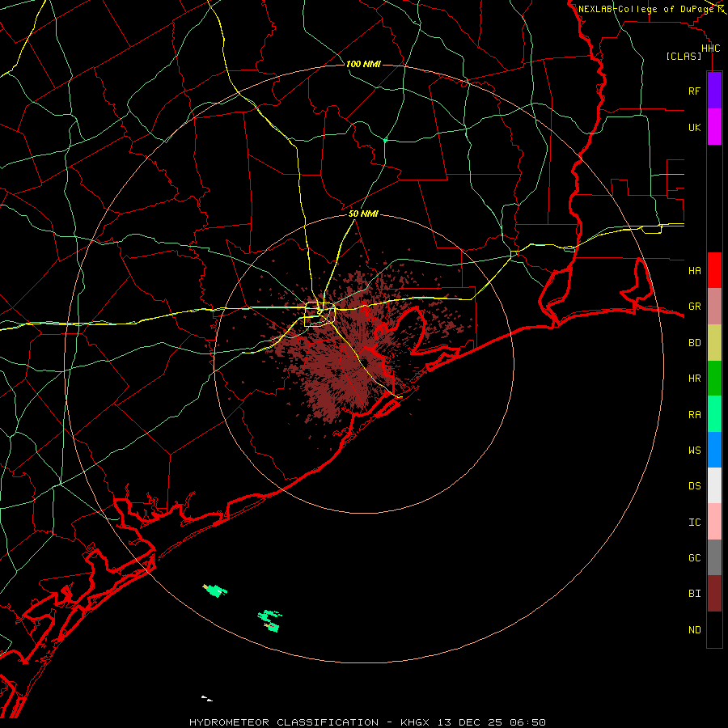Click the WS legend label

[x=694, y=450]
